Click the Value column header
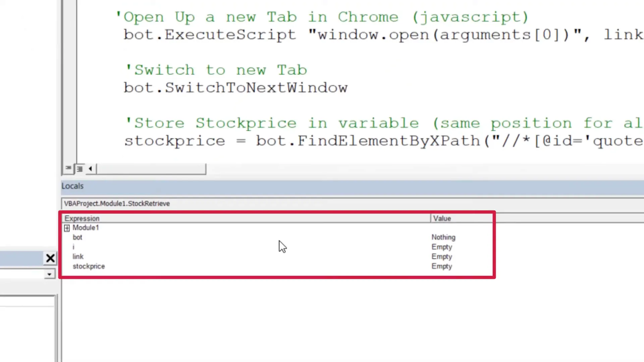This screenshot has height=362, width=644. (442, 218)
